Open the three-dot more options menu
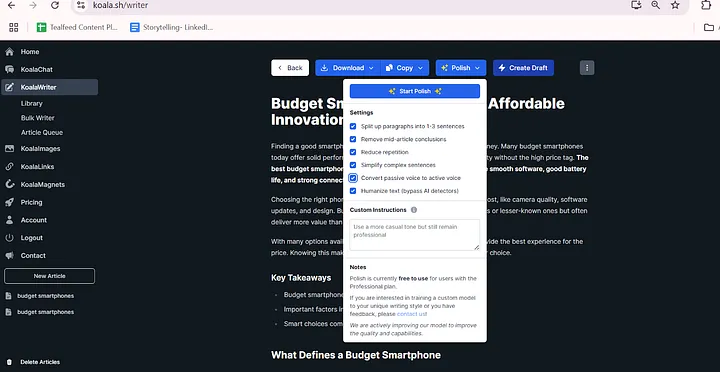 587,68
